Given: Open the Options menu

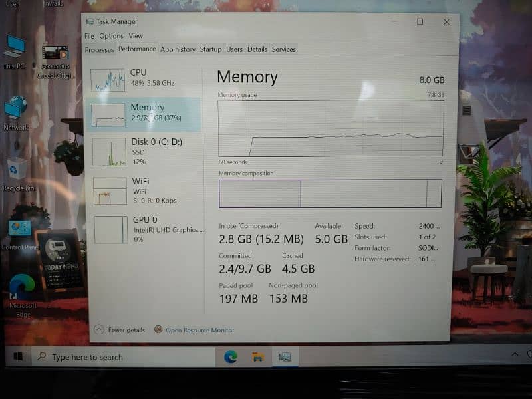Looking at the screenshot, I should (x=111, y=36).
